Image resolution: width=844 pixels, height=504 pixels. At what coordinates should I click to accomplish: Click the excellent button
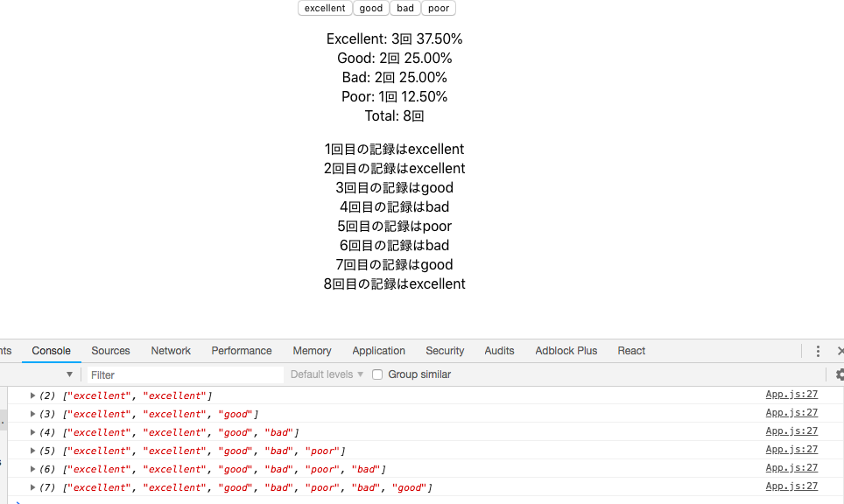tap(325, 8)
